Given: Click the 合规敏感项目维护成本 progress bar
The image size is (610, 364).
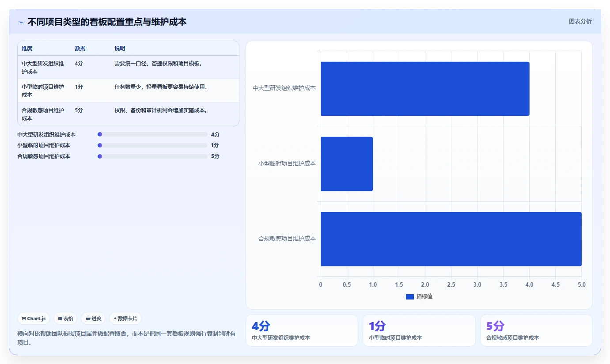Looking at the screenshot, I should pyautogui.click(x=152, y=156).
